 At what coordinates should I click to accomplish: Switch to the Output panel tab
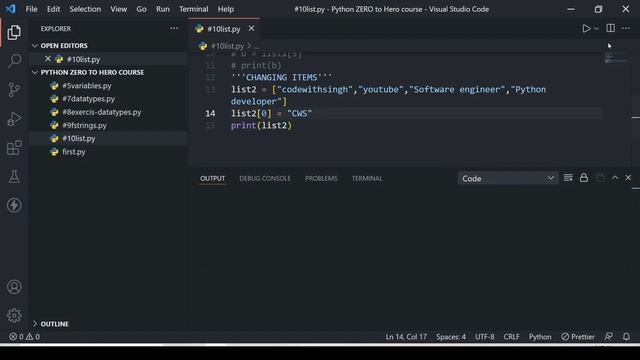[212, 178]
